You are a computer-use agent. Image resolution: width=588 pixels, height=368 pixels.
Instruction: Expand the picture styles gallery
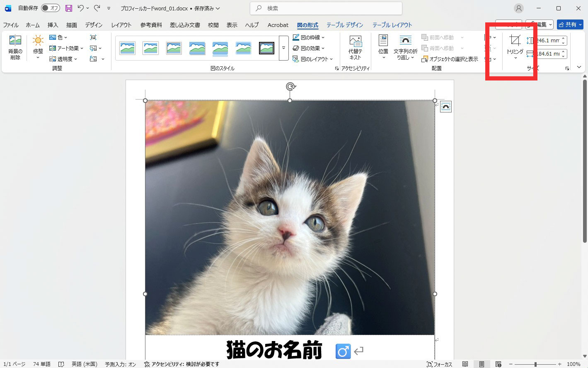click(283, 48)
